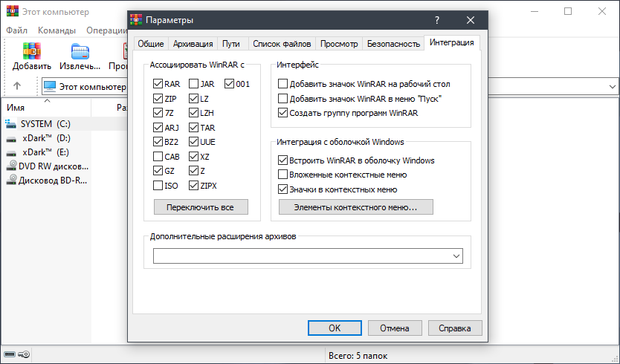Sort by the Имя column header
The width and height of the screenshot is (620, 364).
click(x=46, y=108)
